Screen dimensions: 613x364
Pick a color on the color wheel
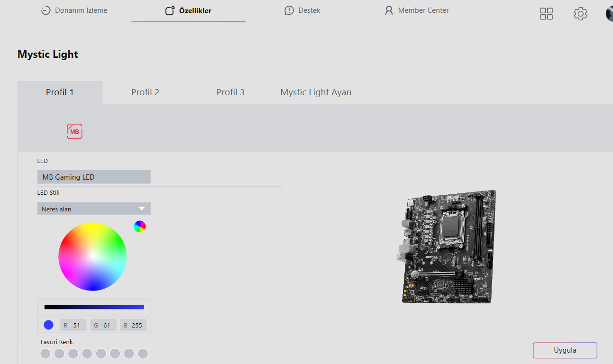point(92,256)
